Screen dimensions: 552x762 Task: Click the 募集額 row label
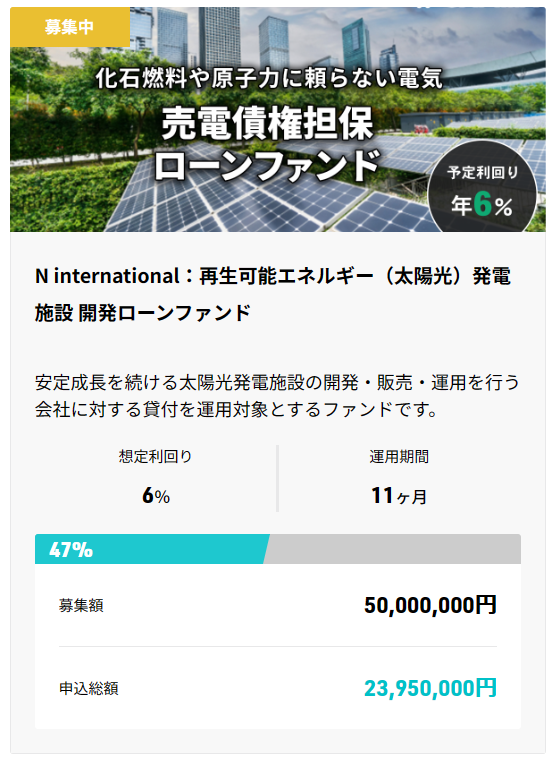81,606
